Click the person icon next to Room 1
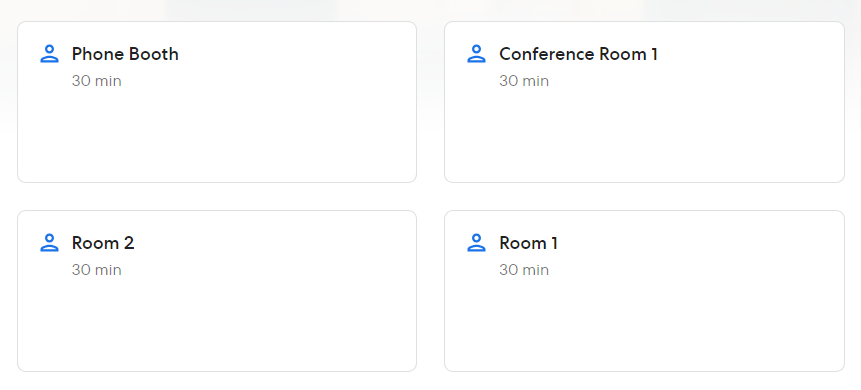861x390 pixels. (476, 243)
